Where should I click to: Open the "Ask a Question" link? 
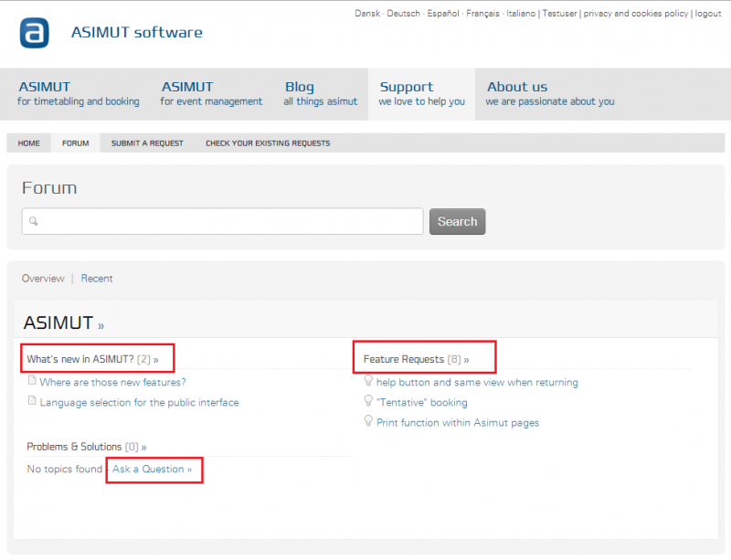click(152, 469)
